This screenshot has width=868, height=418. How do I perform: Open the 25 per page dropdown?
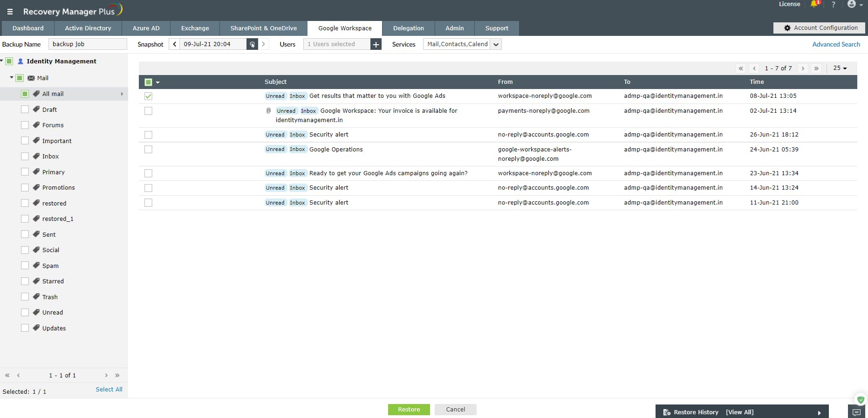coord(840,68)
